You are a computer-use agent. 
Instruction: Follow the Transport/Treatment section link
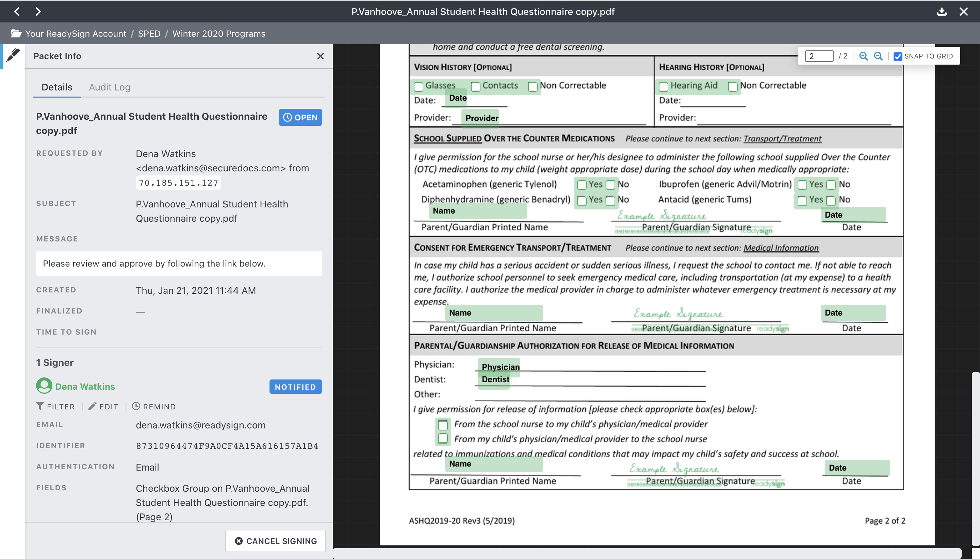(783, 139)
